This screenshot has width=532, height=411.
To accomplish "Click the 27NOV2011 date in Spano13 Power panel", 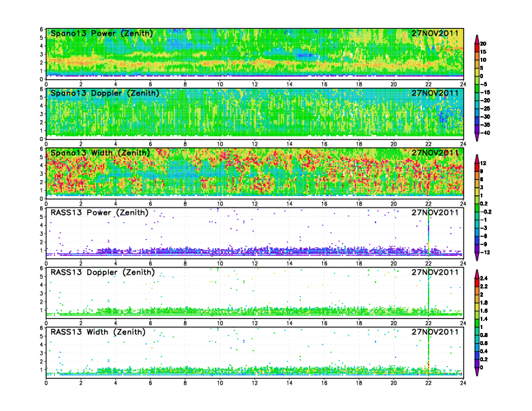I will point(435,33).
